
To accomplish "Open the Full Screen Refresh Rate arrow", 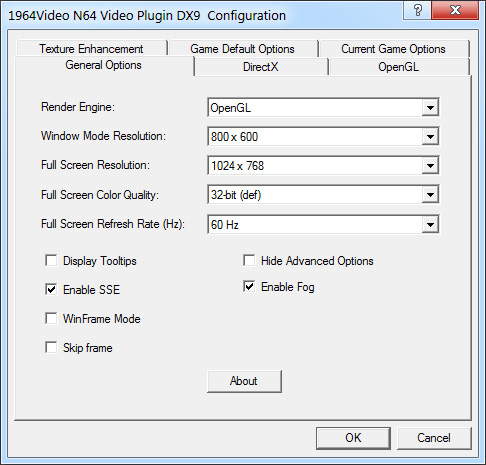I will click(x=430, y=224).
